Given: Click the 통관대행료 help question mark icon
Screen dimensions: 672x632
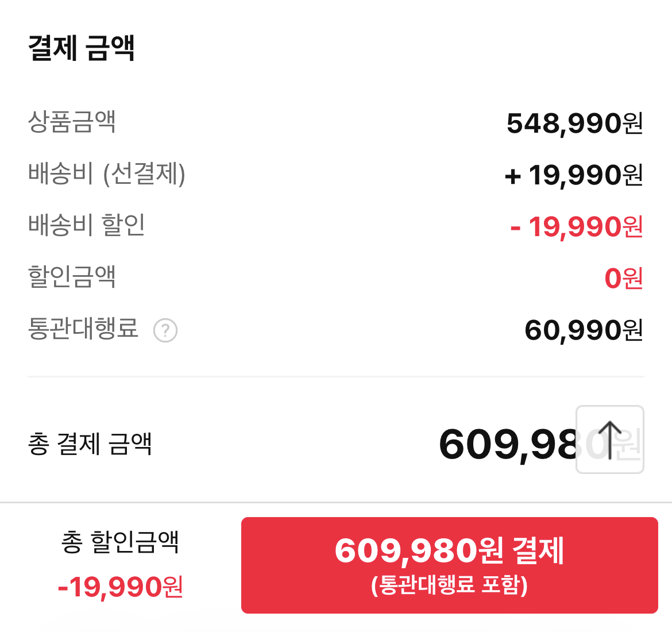Looking at the screenshot, I should 165,330.
